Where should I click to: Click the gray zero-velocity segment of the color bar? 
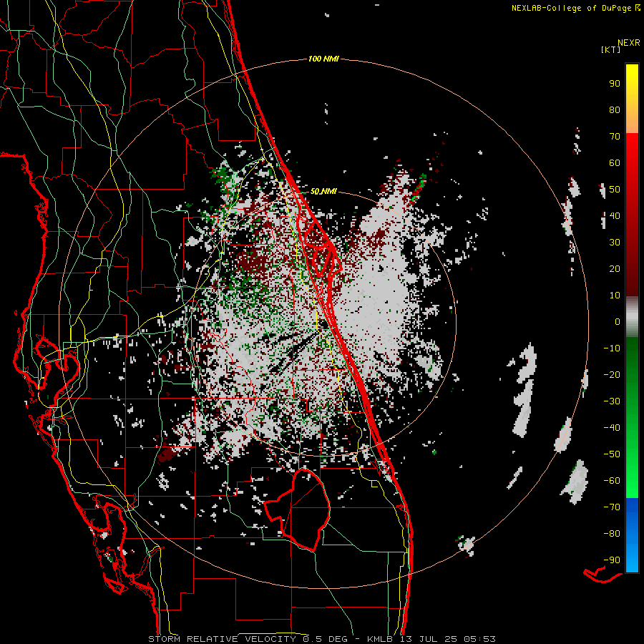[x=632, y=317]
